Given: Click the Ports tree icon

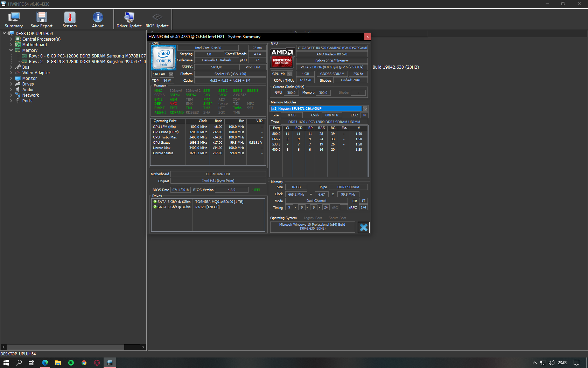Looking at the screenshot, I should pos(18,101).
